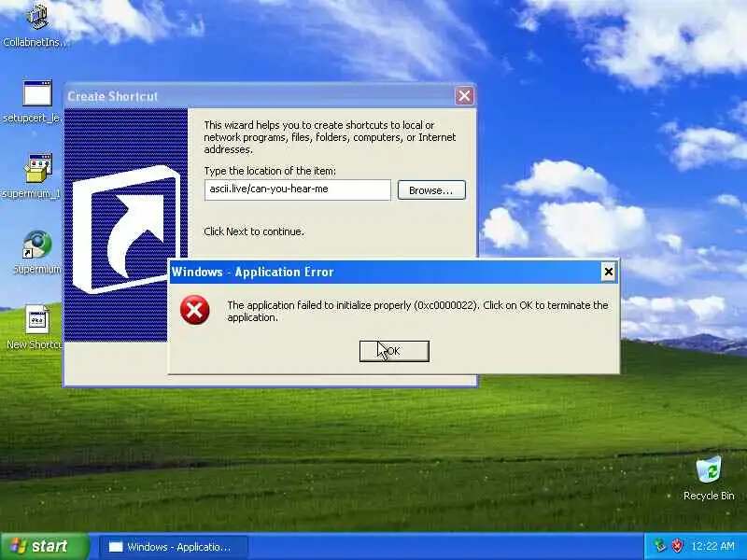The image size is (747, 560).
Task: Click the Browse... button in Create Shortcut
Action: [x=431, y=190]
